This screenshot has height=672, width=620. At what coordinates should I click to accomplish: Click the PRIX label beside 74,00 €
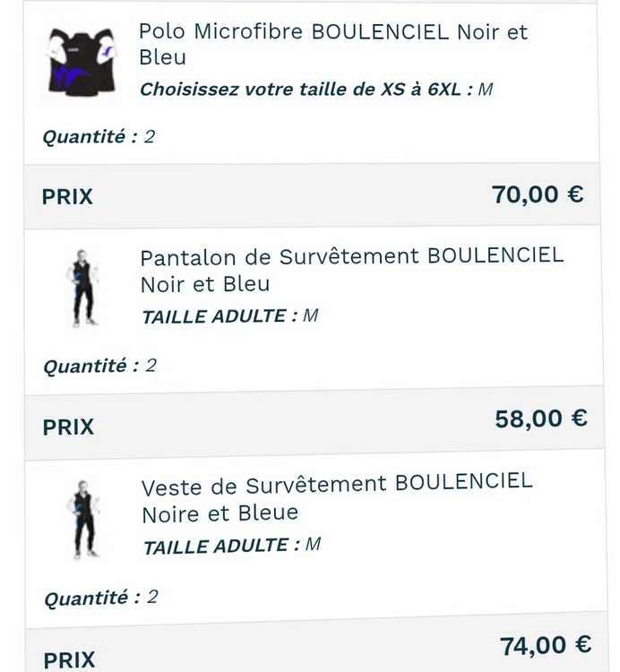tap(69, 660)
